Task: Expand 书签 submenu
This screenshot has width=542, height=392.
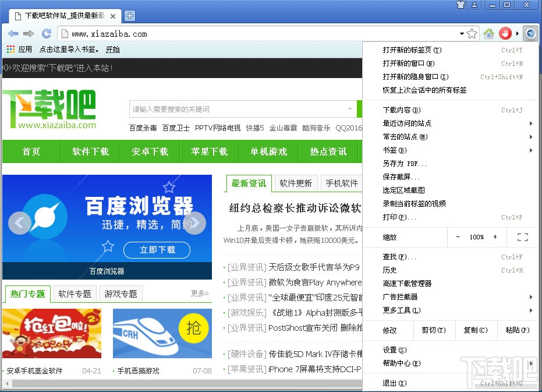Action: tap(531, 150)
